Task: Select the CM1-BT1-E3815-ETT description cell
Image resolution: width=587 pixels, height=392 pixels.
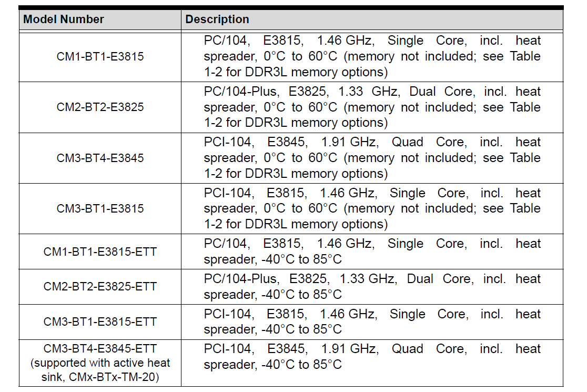Action: pos(372,252)
